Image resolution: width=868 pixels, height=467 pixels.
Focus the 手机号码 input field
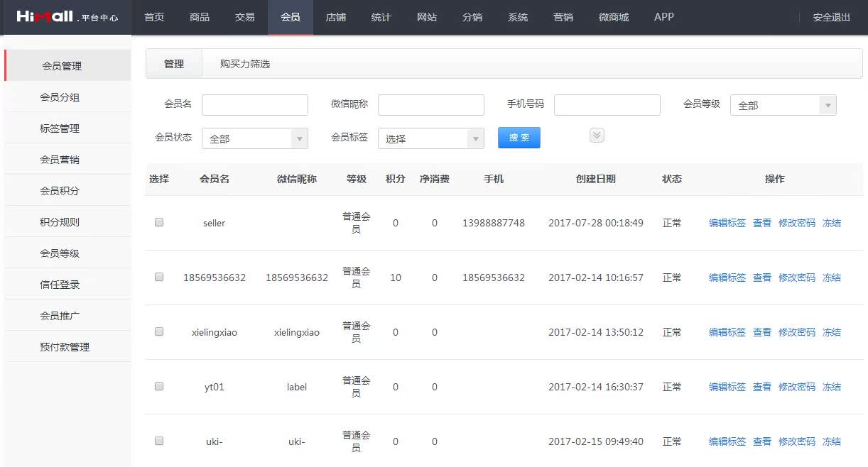click(x=607, y=105)
